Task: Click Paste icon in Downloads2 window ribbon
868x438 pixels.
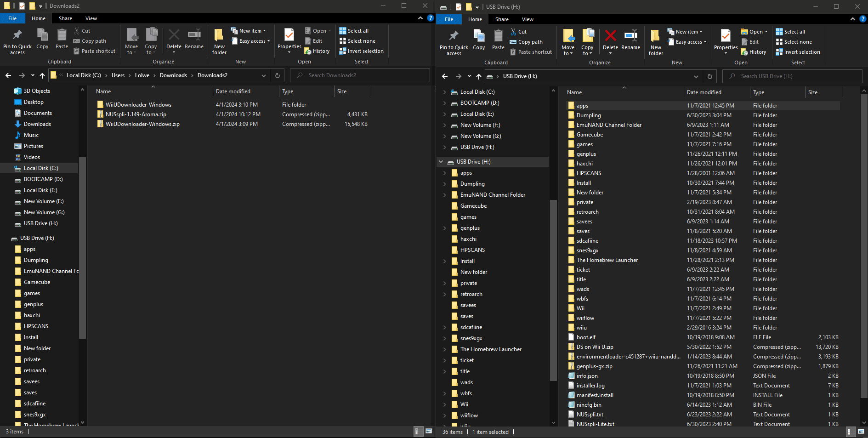Action: pos(62,39)
